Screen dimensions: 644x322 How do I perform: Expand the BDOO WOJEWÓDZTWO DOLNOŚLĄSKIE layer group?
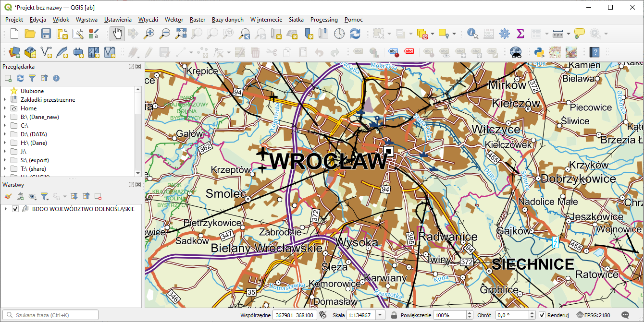pyautogui.click(x=5, y=209)
